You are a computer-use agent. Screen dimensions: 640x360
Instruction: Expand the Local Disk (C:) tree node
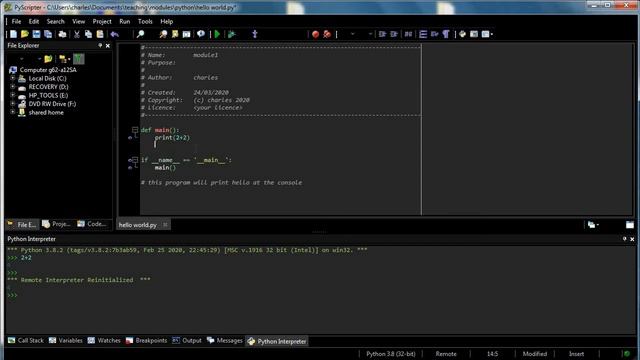click(13, 78)
